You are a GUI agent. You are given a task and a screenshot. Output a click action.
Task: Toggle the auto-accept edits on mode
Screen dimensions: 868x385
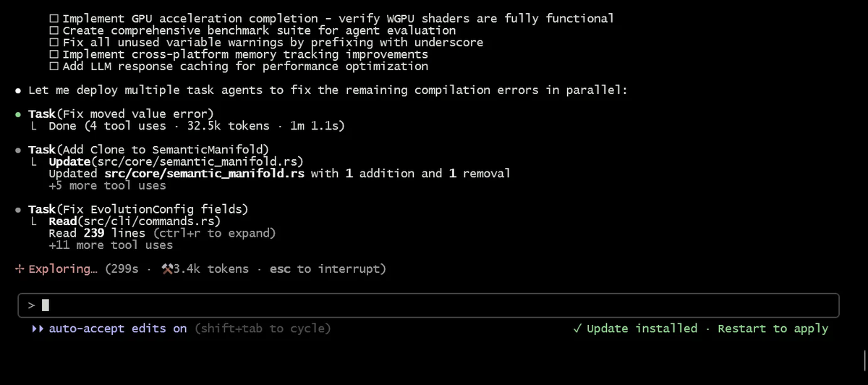tap(118, 329)
